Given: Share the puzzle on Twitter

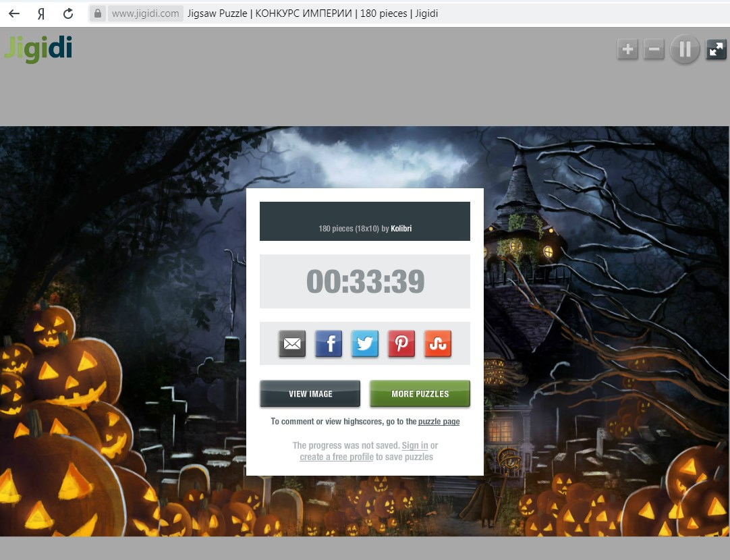Looking at the screenshot, I should point(364,343).
